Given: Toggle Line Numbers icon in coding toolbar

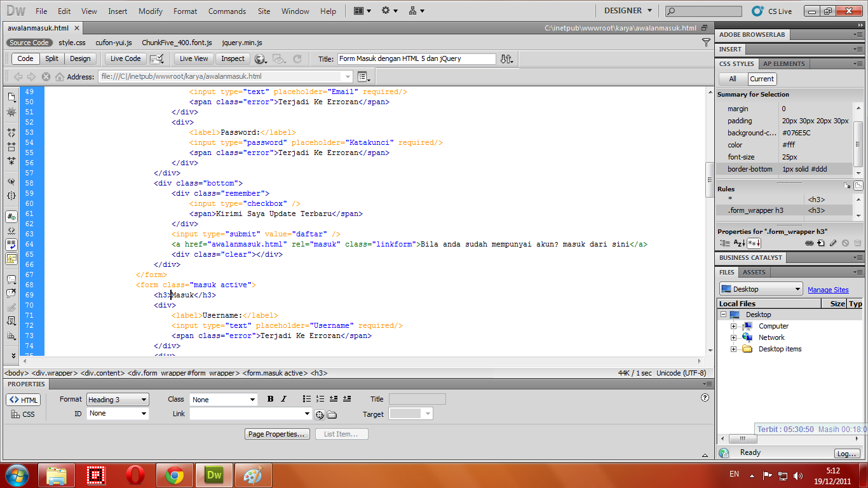Looking at the screenshot, I should 11,217.
